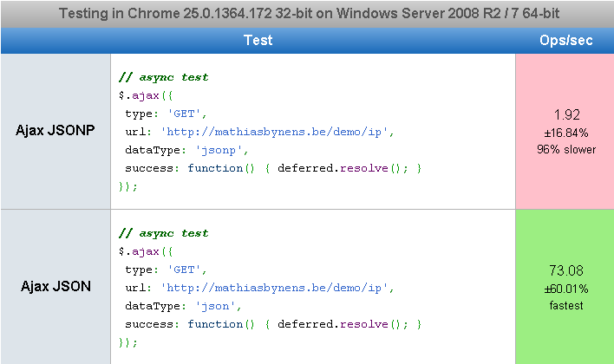614x364 pixels.
Task: Click the URL string in the JSONP test
Action: coord(278,132)
